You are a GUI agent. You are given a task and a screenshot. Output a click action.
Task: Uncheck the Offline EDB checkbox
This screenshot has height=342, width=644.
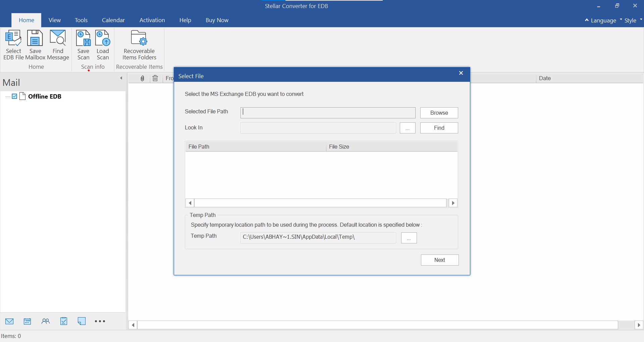(14, 97)
